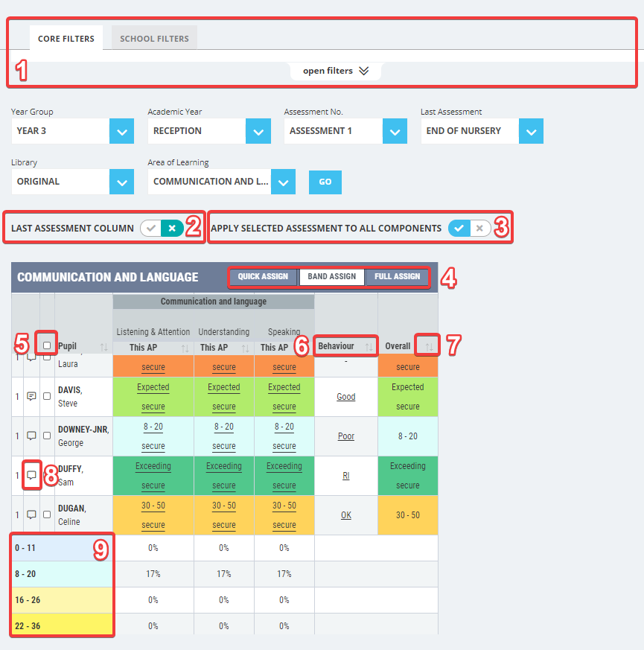Expand the Year Group dropdown
Viewport: 644px width, 650px height.
121,131
